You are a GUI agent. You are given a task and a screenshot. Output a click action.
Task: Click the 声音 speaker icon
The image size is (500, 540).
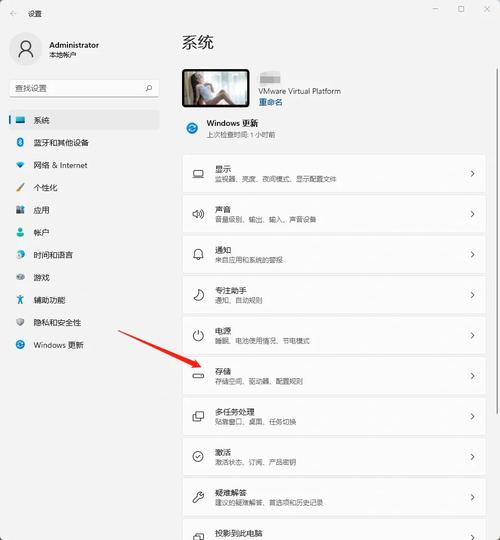pos(198,214)
